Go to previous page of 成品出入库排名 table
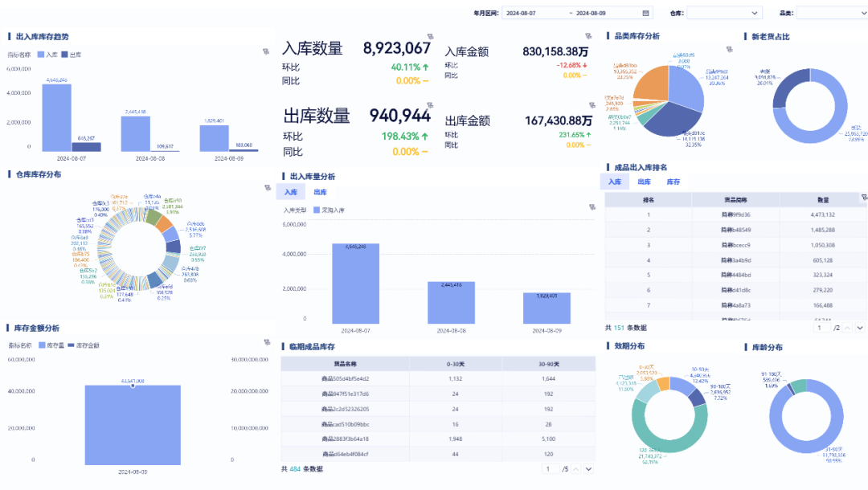This screenshot has height=490, width=868. click(x=848, y=328)
